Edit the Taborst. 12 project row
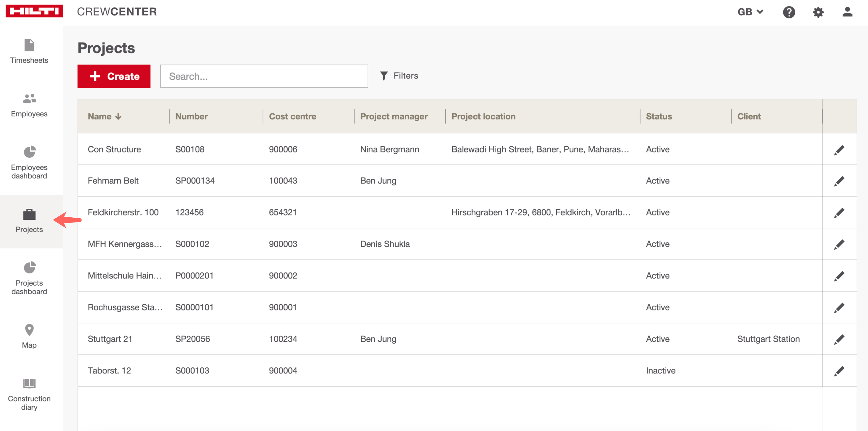The height and width of the screenshot is (431, 868). coord(839,371)
